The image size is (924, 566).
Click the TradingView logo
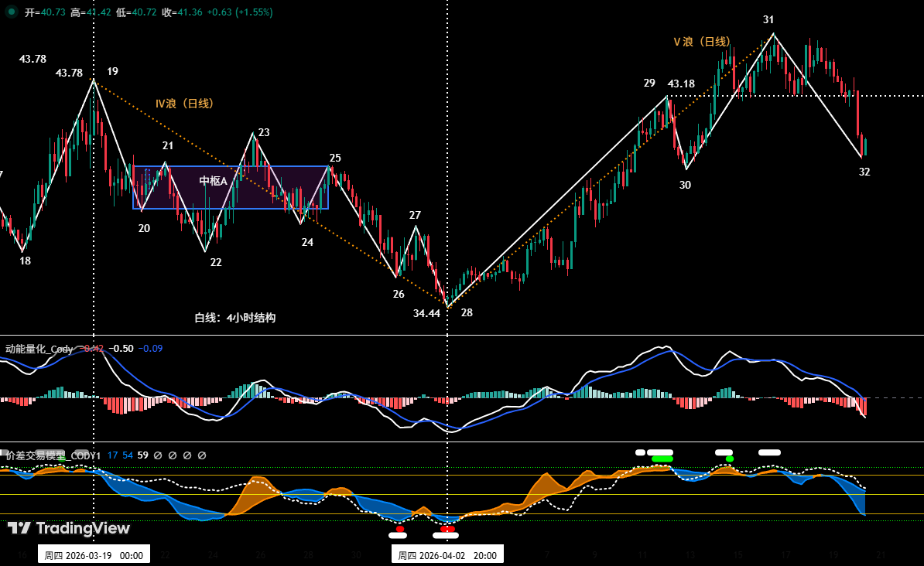69,528
